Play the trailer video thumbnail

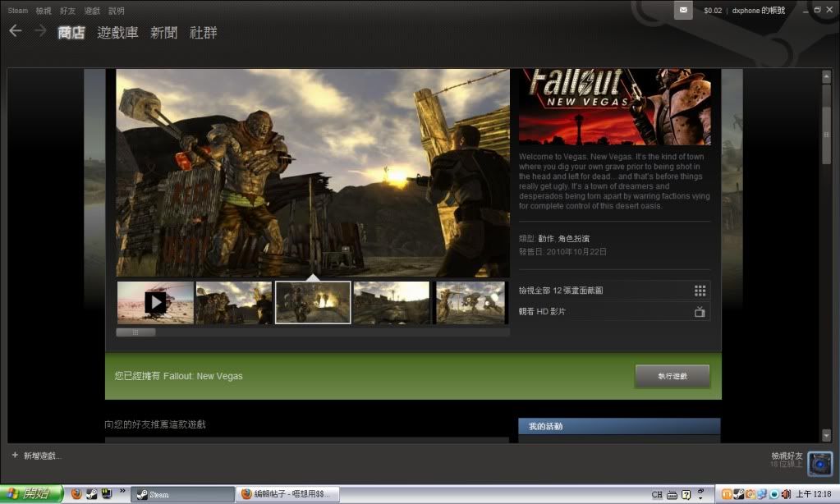click(155, 302)
